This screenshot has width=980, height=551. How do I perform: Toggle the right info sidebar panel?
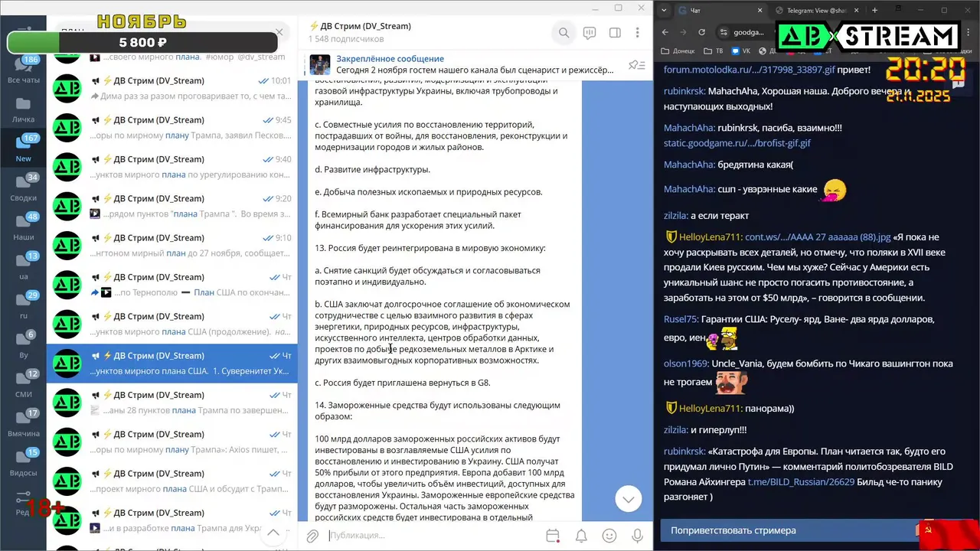coord(615,33)
